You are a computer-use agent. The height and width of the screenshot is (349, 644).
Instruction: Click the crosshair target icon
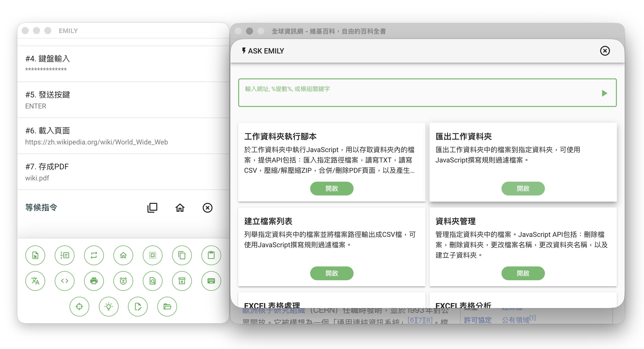point(79,306)
